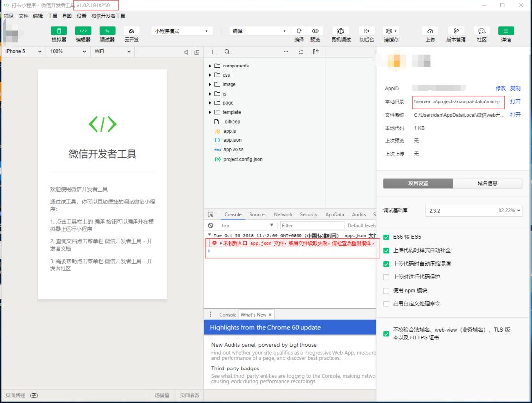Add new file with plus icon

pyautogui.click(x=212, y=52)
